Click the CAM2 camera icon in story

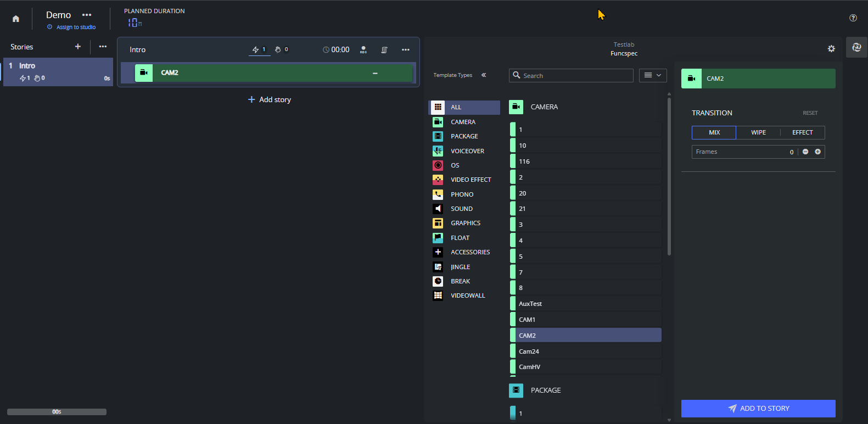pyautogui.click(x=144, y=72)
